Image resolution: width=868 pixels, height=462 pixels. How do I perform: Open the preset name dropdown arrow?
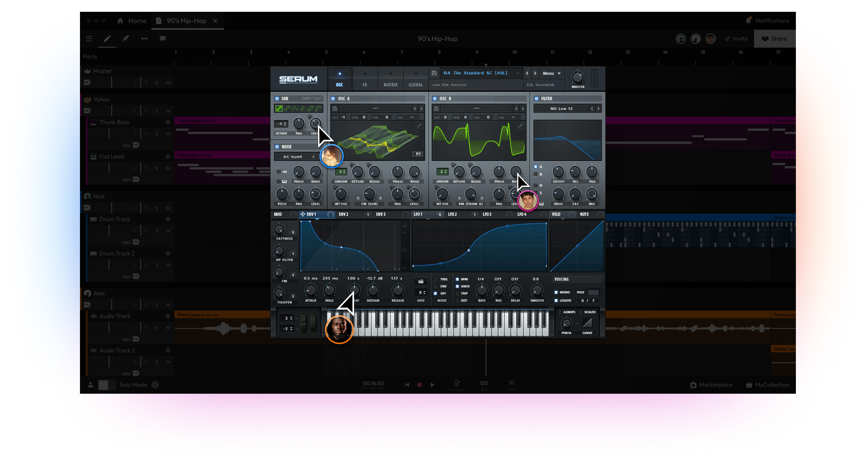click(518, 73)
